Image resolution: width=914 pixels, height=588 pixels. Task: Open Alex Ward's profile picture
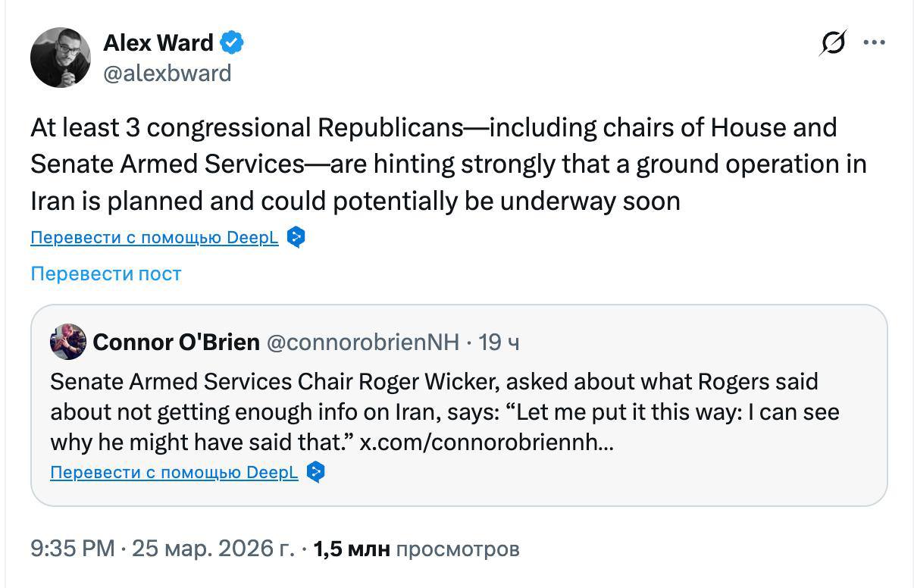point(61,58)
